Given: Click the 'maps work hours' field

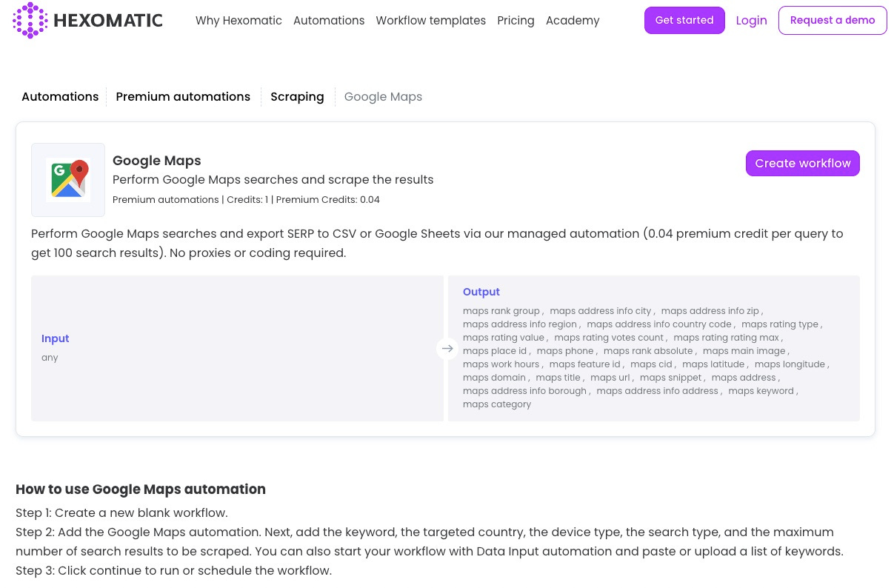Looking at the screenshot, I should click(x=501, y=364).
